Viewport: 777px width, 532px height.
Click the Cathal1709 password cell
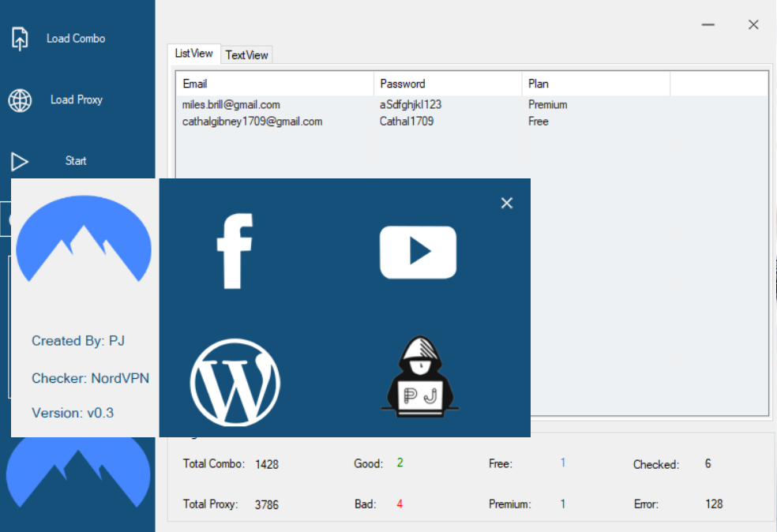pyautogui.click(x=407, y=122)
